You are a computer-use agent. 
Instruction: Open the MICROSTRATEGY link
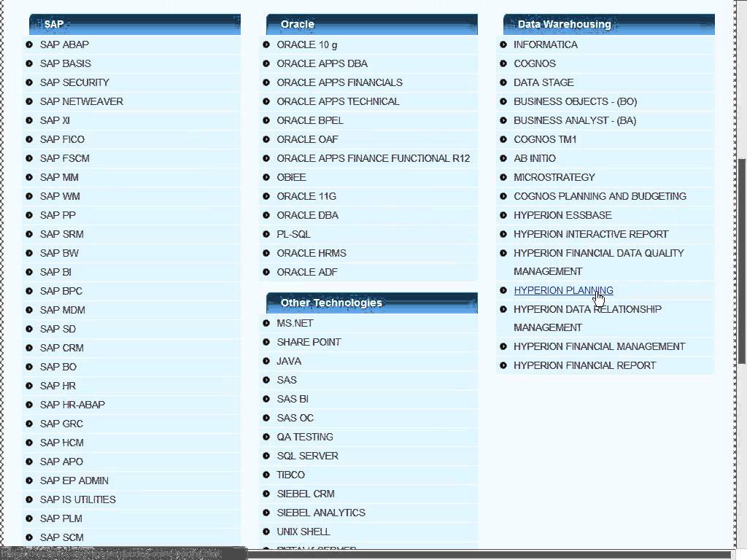pyautogui.click(x=554, y=178)
